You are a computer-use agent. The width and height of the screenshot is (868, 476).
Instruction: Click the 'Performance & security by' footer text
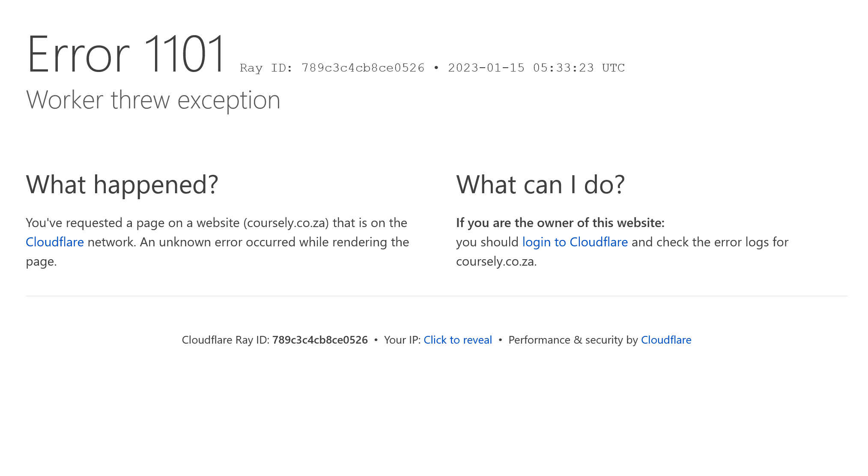pyautogui.click(x=573, y=340)
